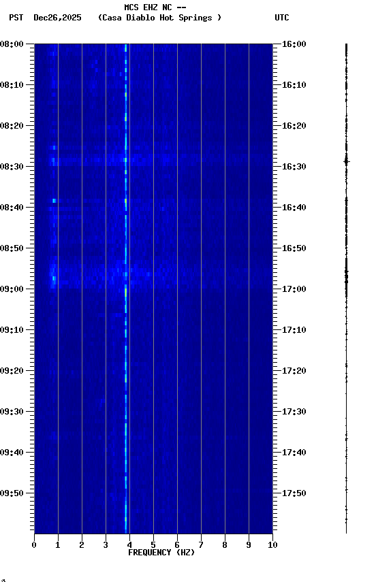Click the 09:50 PST time label
This screenshot has width=376, height=588.
click(x=12, y=493)
